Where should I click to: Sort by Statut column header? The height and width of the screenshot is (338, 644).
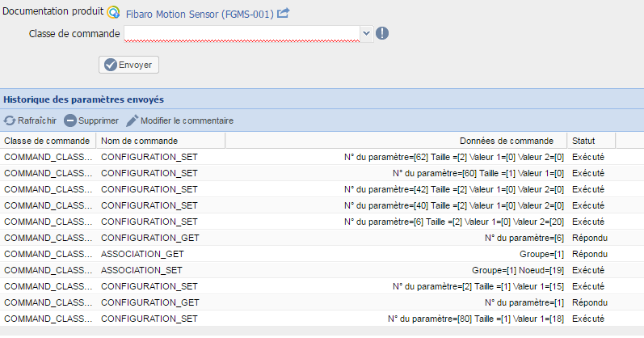[x=584, y=141]
